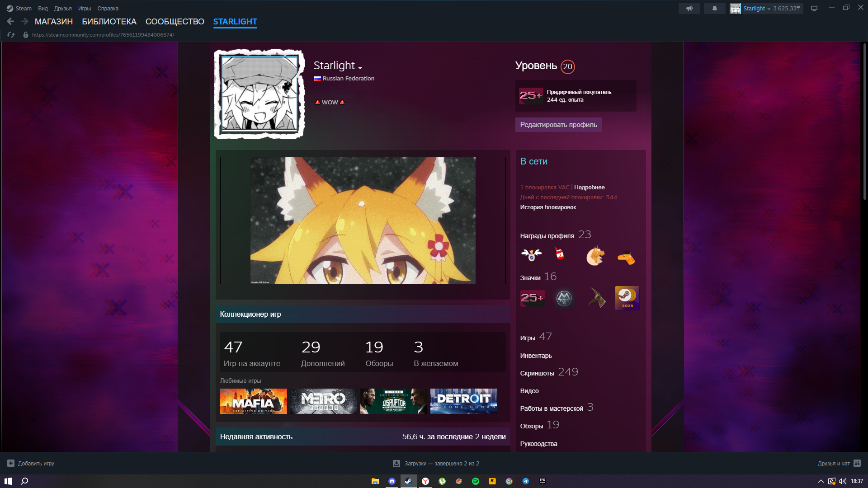868x488 pixels.
Task: Show hidden system tray icons
Action: (821, 481)
